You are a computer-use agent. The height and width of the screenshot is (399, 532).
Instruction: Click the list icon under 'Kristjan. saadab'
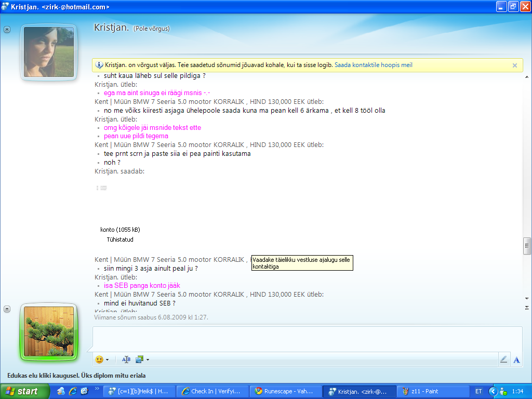click(102, 188)
